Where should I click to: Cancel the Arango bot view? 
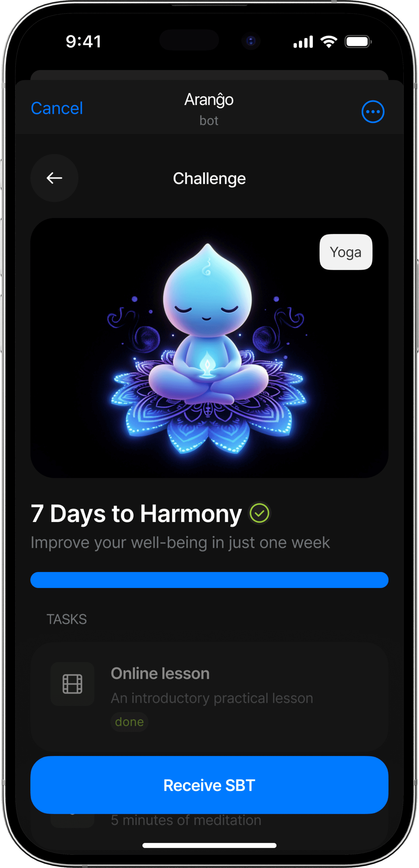(57, 108)
